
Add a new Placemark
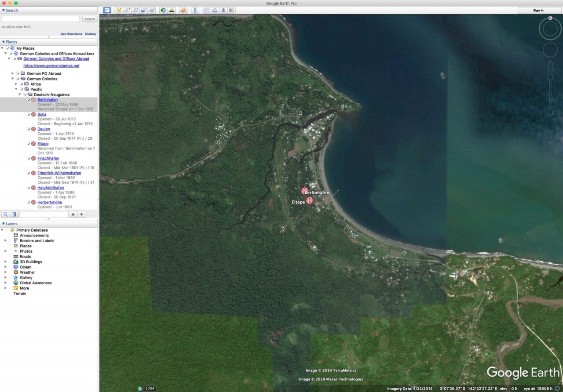(118, 10)
